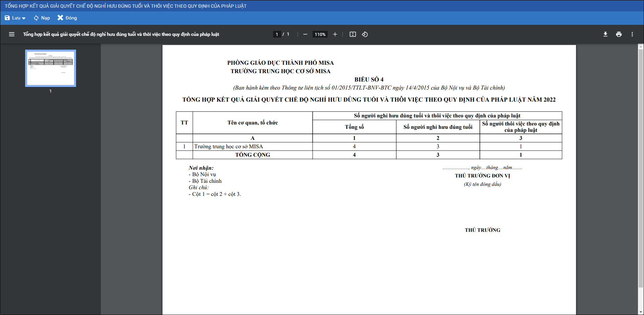Viewport: 644px width, 315px height.
Task: Click the vertical scrollbar down arrow
Action: (641, 312)
